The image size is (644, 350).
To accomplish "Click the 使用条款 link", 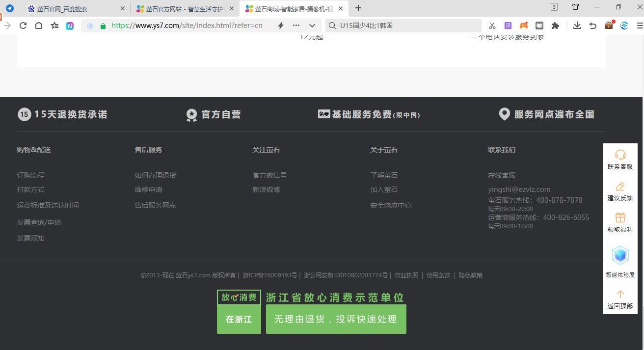I will [x=438, y=275].
